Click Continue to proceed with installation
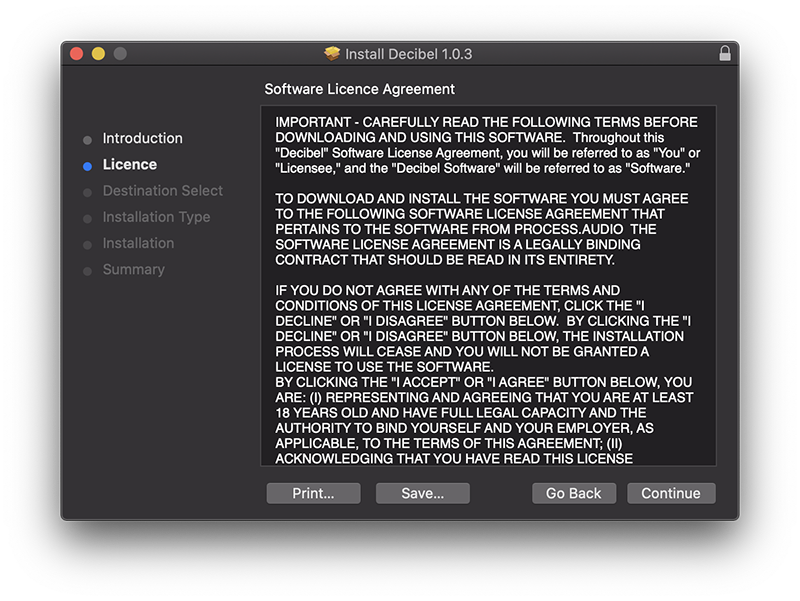This screenshot has height=601, width=800. tap(671, 493)
